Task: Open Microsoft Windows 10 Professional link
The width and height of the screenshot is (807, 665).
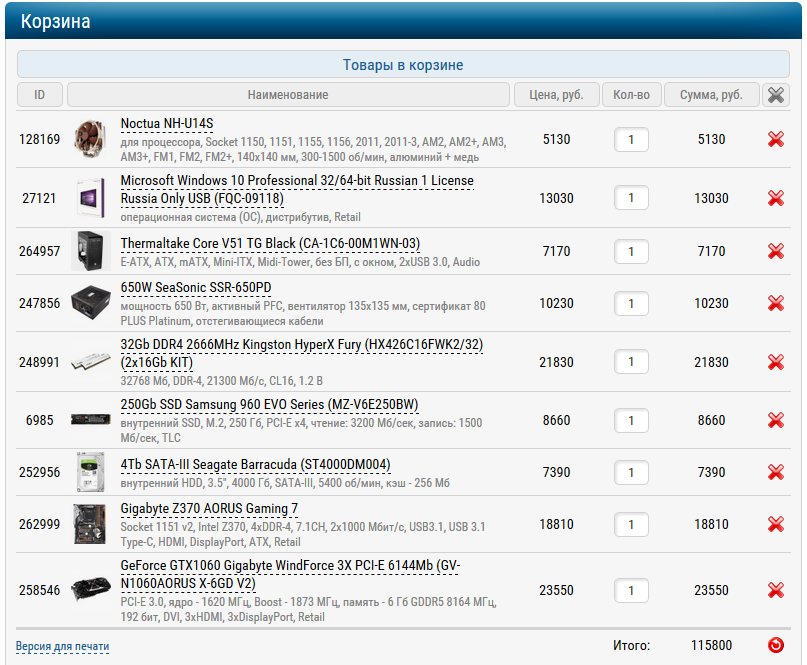Action: pyautogui.click(x=297, y=189)
